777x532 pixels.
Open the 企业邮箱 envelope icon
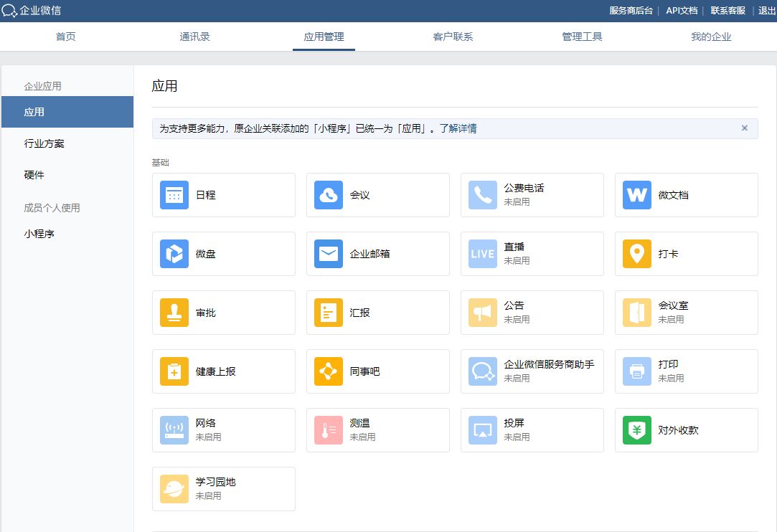pos(329,254)
